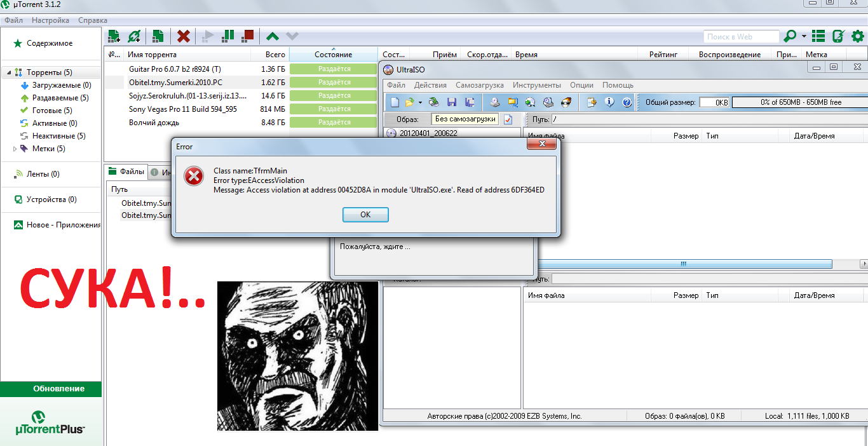The image size is (868, 446).
Task: Open the dropdown arrow beside UltraISO Open
Action: pos(420,102)
